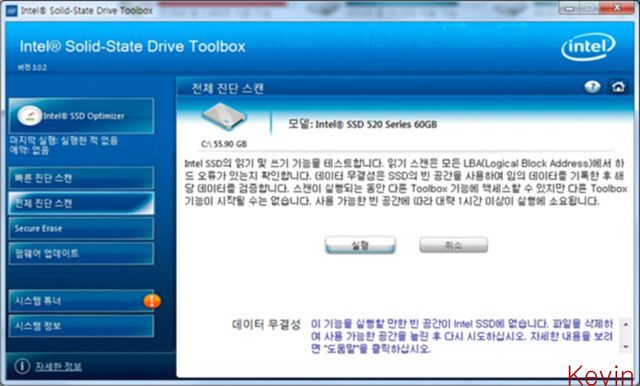The image size is (640, 386).
Task: Open 시스템 정보 in the sidebar
Action: [x=81, y=326]
